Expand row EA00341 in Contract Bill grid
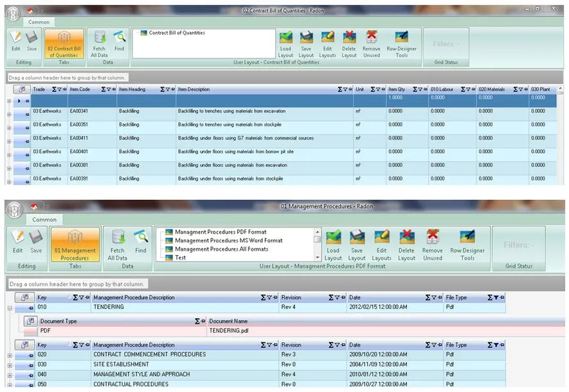 9,114
